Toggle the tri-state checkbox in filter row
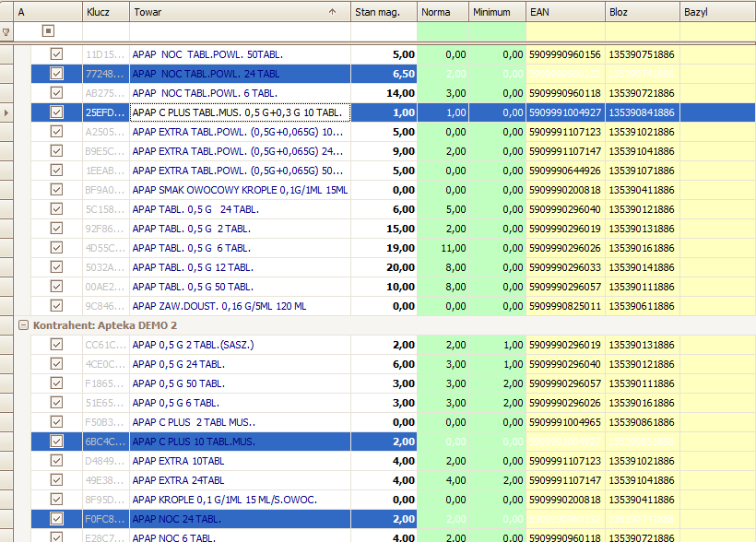Viewport: 756px width, 542px height. 47,31
